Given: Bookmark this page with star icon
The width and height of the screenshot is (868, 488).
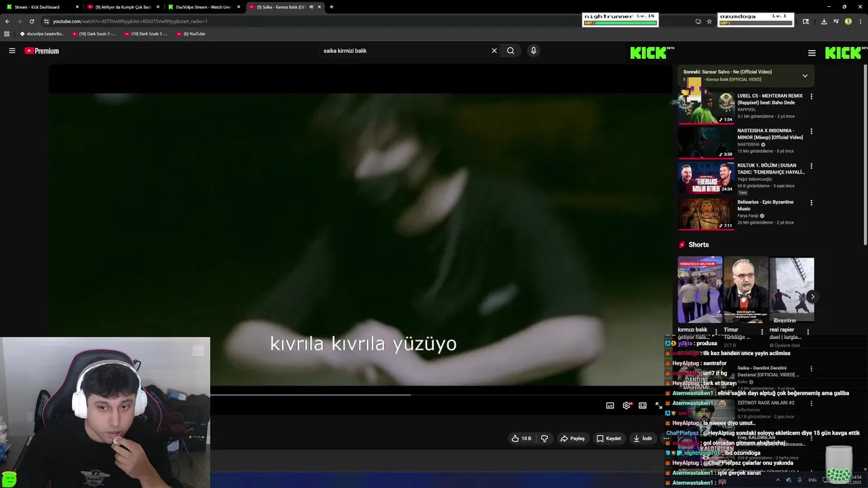Looking at the screenshot, I should (x=709, y=21).
